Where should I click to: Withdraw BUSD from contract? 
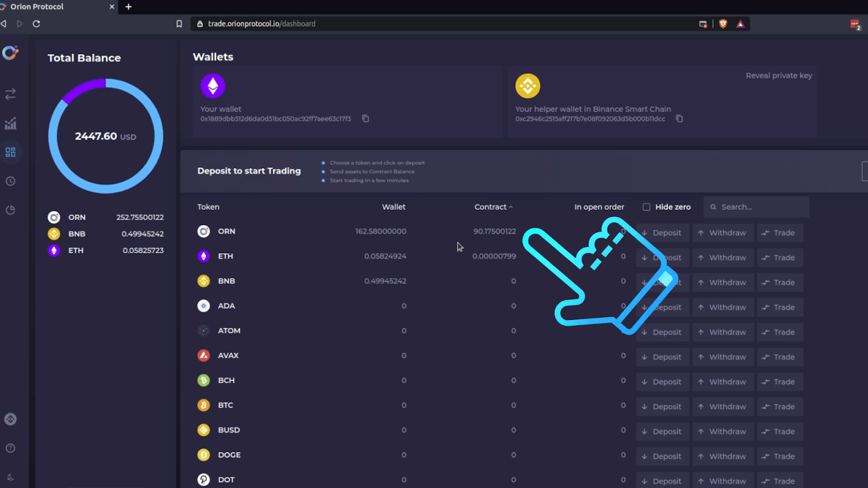pyautogui.click(x=723, y=432)
